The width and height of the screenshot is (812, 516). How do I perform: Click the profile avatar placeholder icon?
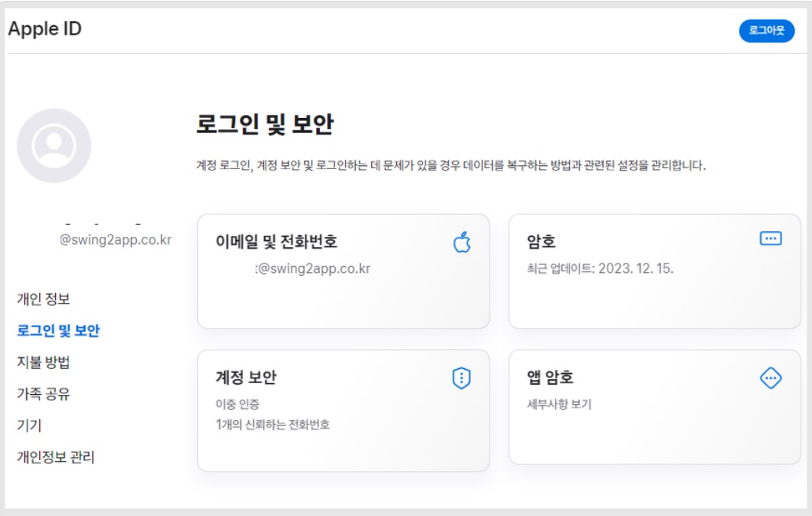pos(54,146)
